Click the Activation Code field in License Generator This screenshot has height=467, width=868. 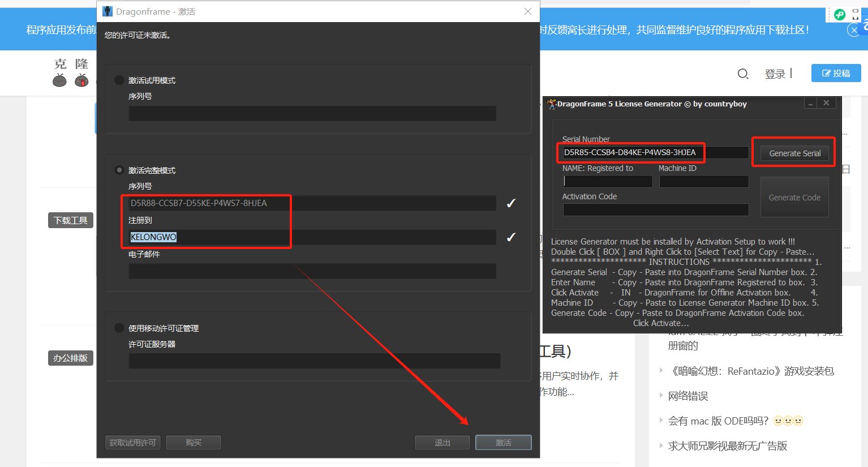[656, 209]
